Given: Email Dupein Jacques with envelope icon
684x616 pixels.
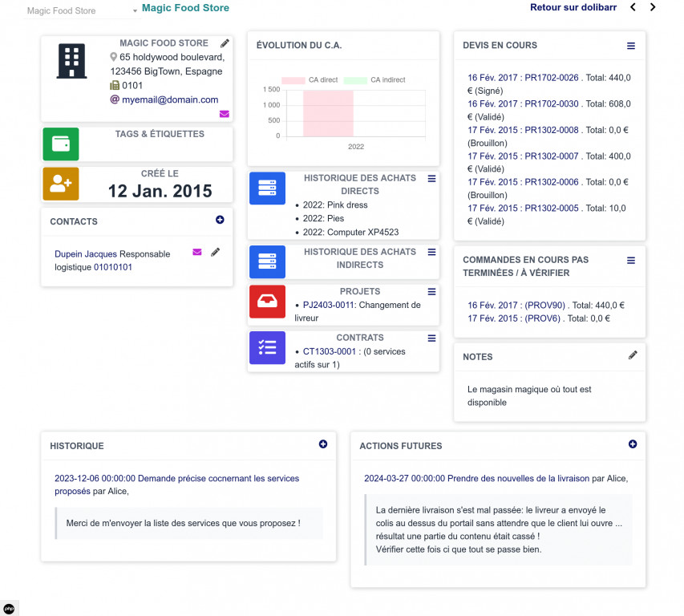Looking at the screenshot, I should [x=197, y=252].
